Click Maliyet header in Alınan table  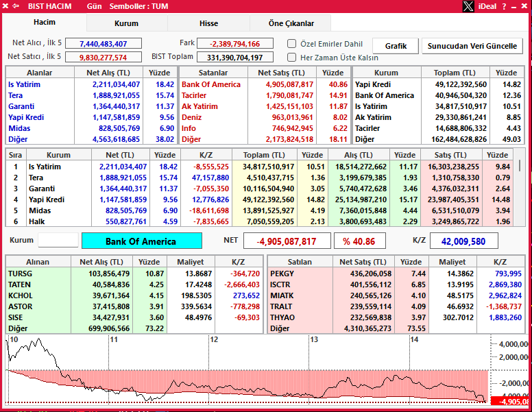[x=191, y=262]
